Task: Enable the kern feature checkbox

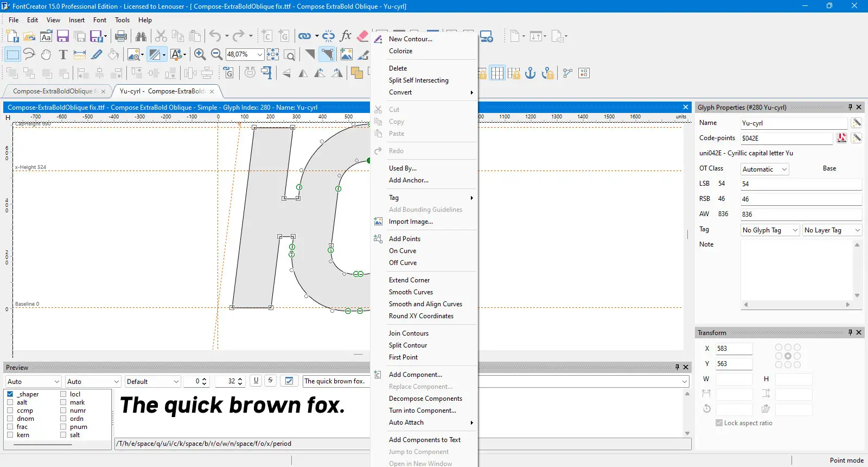Action: tap(10, 435)
